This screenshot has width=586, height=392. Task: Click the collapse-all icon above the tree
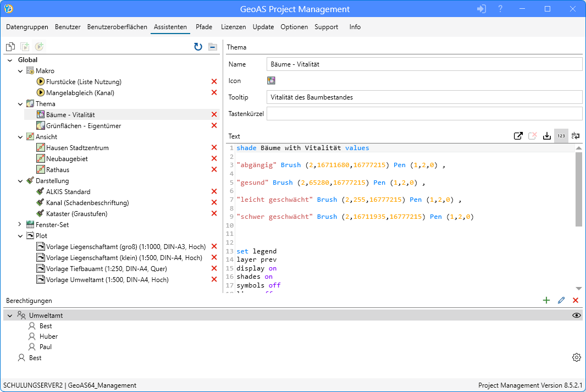212,47
